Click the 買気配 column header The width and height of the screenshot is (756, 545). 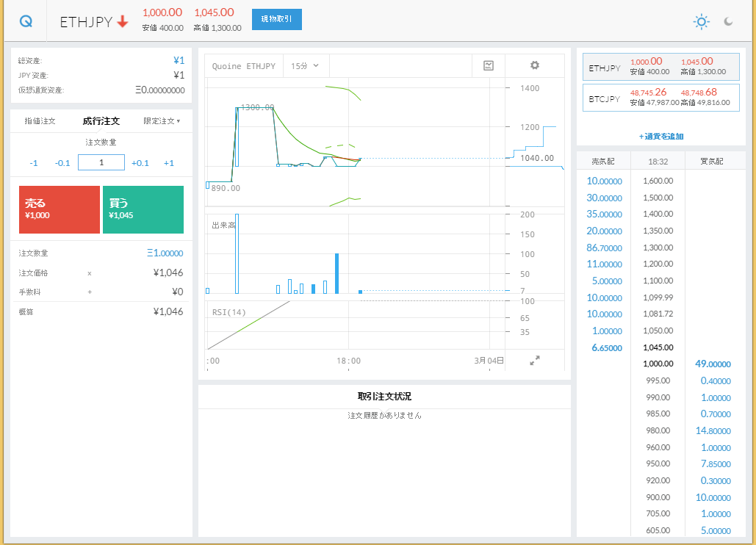712,162
